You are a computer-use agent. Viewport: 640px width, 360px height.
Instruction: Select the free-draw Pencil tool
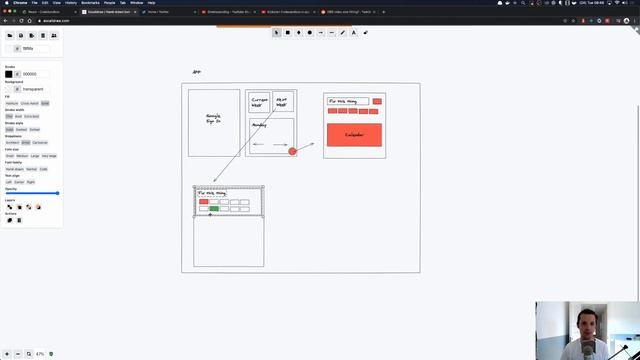[343, 33]
